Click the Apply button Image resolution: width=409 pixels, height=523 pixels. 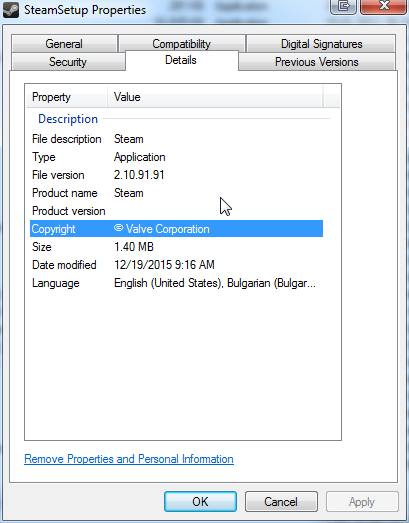362,501
